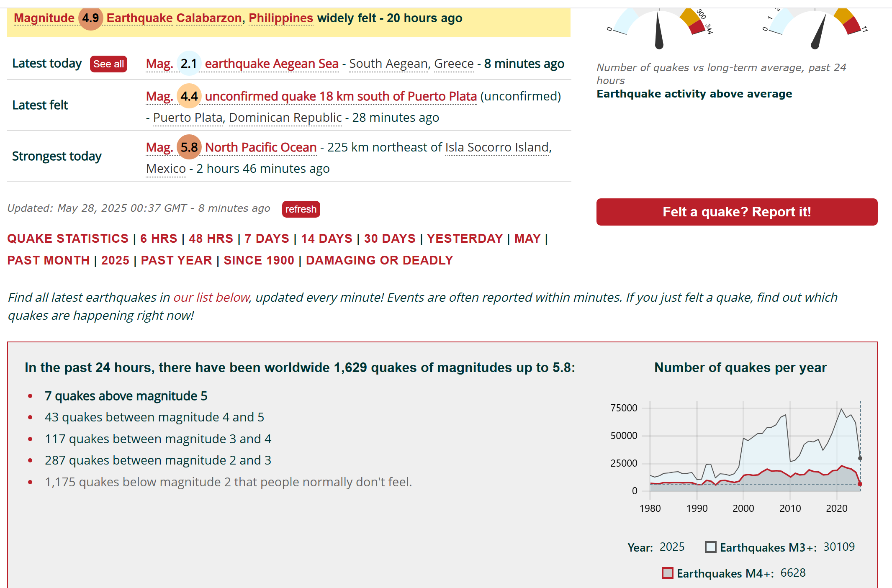This screenshot has height=588, width=892.
Task: Click the 4.4 magnitude circle badge
Action: [189, 96]
